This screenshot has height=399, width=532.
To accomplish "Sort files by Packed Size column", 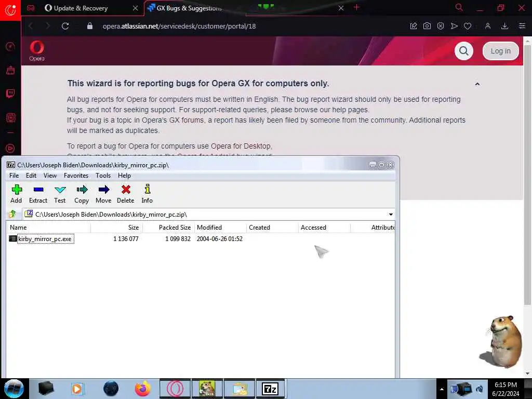I will click(169, 228).
